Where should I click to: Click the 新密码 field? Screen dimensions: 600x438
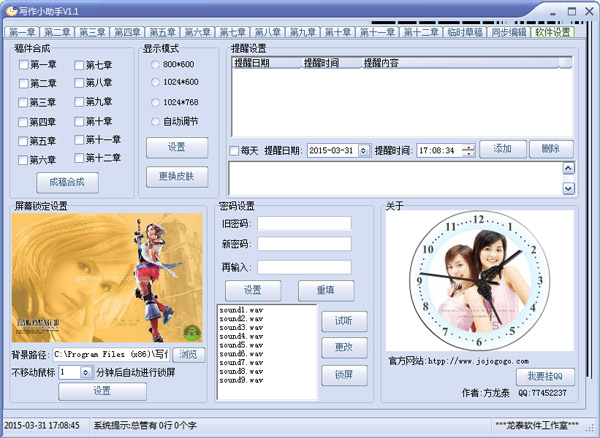pos(304,244)
